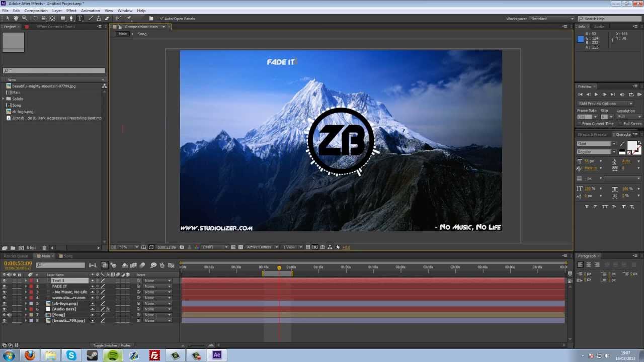Open the Active Camera view dropdown
644x362 pixels.
262,247
